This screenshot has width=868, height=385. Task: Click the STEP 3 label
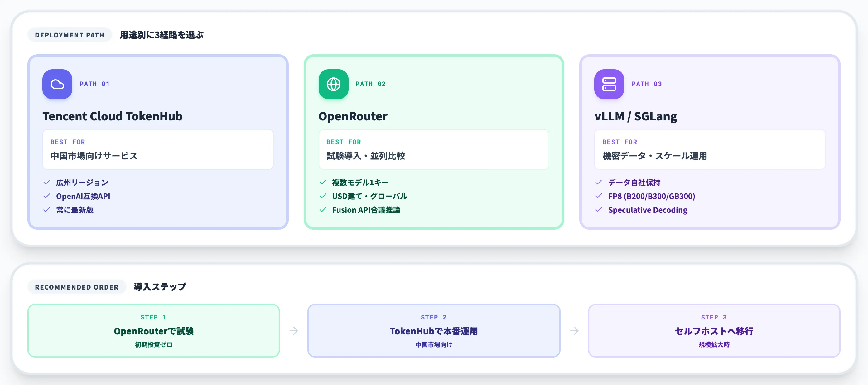pyautogui.click(x=714, y=317)
